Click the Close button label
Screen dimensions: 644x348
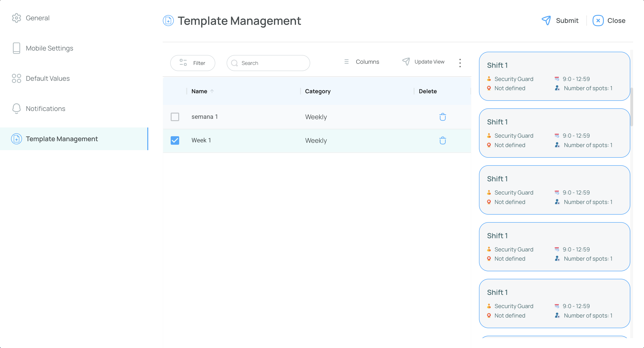(x=617, y=21)
